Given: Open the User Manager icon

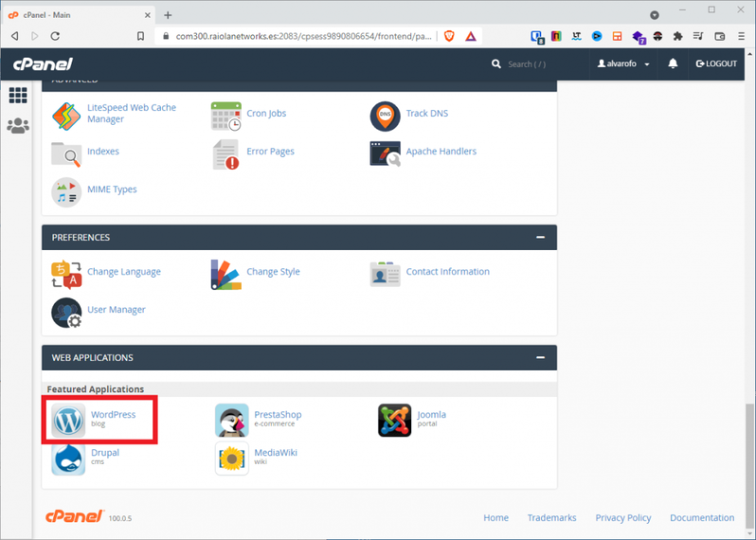Looking at the screenshot, I should [x=66, y=313].
